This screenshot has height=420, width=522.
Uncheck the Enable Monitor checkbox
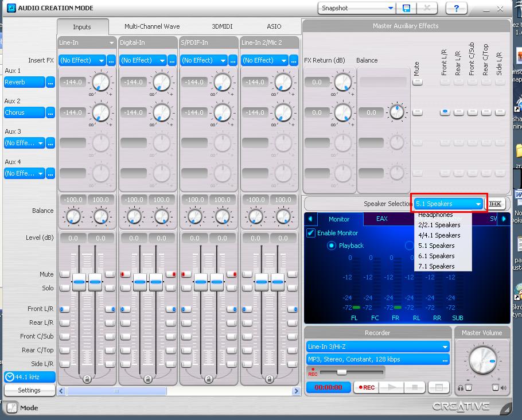pyautogui.click(x=311, y=233)
